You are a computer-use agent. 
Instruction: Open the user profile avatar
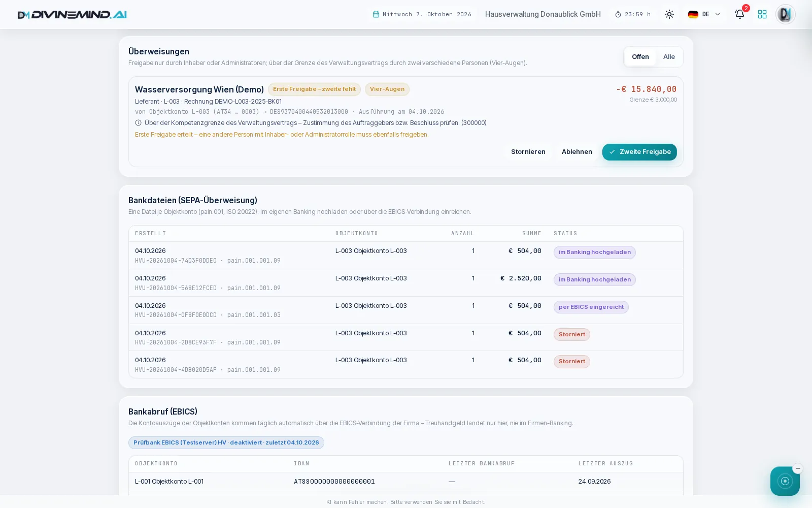[x=785, y=14]
